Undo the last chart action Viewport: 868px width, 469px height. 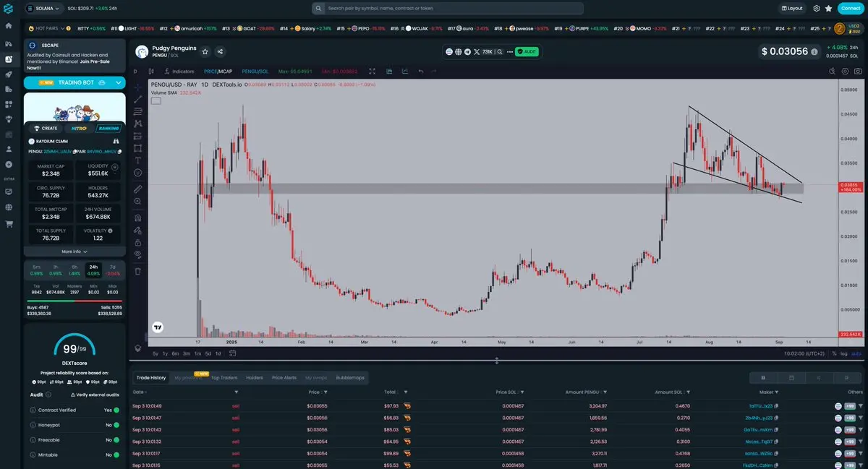(421, 72)
